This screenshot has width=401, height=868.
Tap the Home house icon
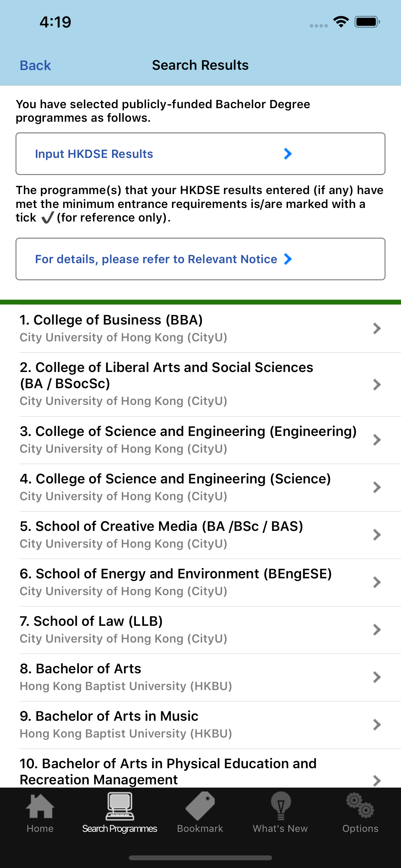click(x=40, y=806)
